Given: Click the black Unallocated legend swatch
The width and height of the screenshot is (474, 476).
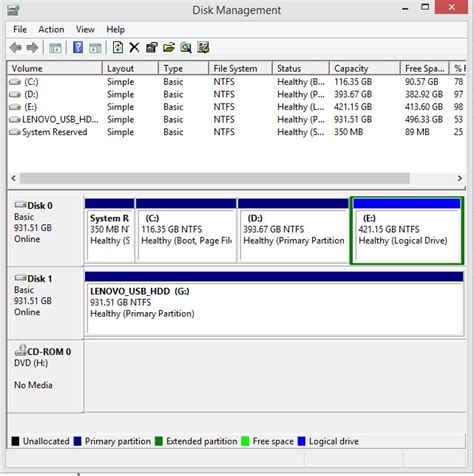Looking at the screenshot, I should click(x=15, y=441).
